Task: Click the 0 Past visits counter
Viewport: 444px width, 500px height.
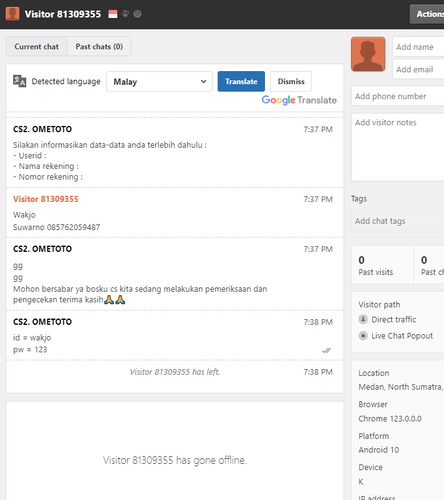Action: 382,265
